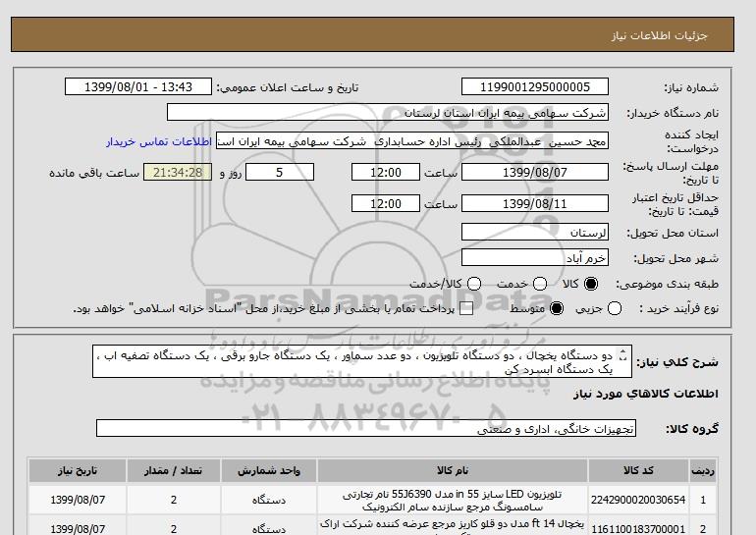
Task: Toggle the اسناد خزانه اسلامی payment checkbox
Action: pos(466,309)
